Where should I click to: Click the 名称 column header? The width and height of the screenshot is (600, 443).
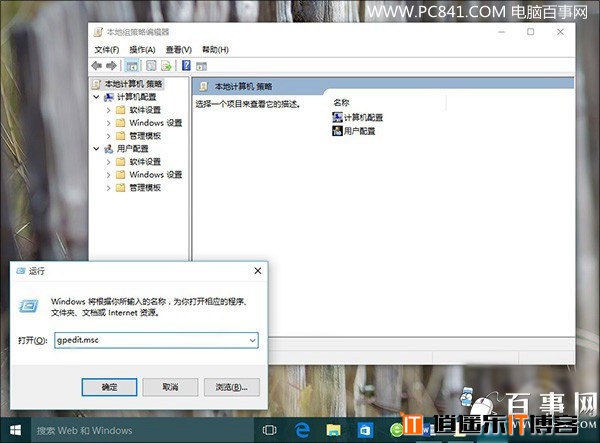tap(341, 103)
